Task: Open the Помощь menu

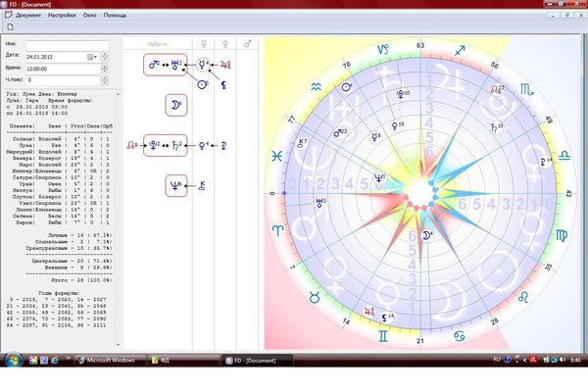Action: [115, 16]
